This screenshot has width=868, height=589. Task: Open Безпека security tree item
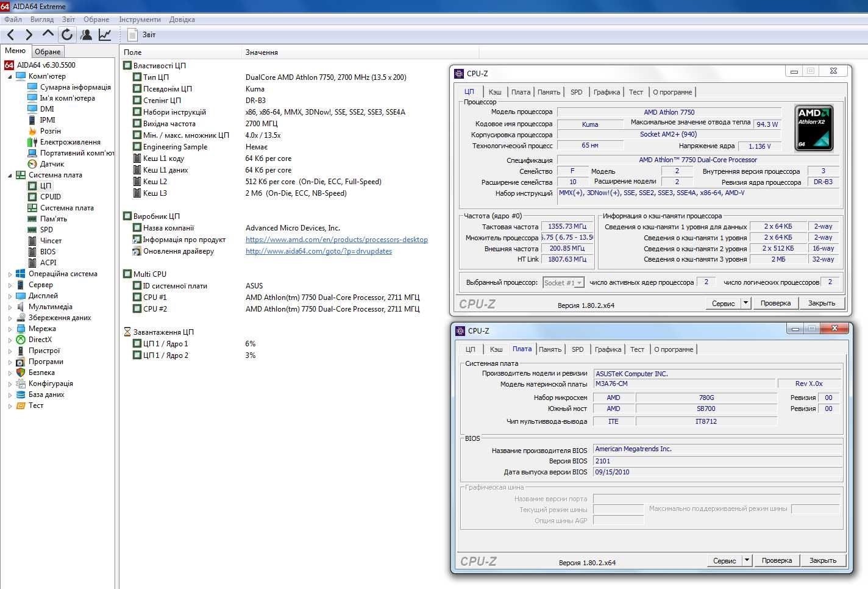(41, 373)
